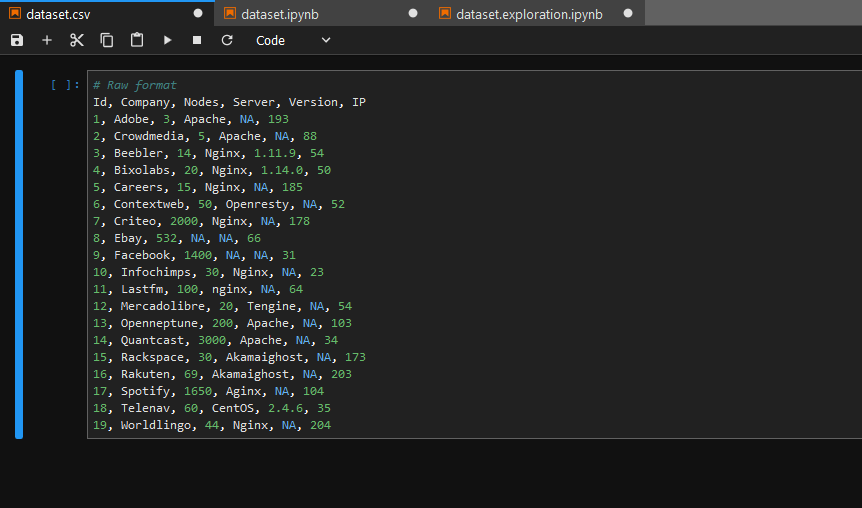Click the Rackspace row
The width and height of the screenshot is (862, 508).
pos(229,358)
